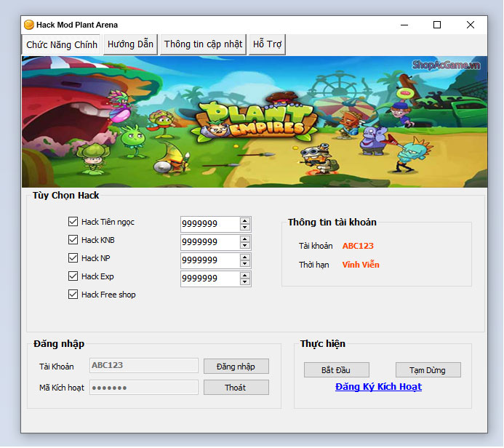Disable the Hack NP checkbox
504x448 pixels.
click(x=73, y=258)
